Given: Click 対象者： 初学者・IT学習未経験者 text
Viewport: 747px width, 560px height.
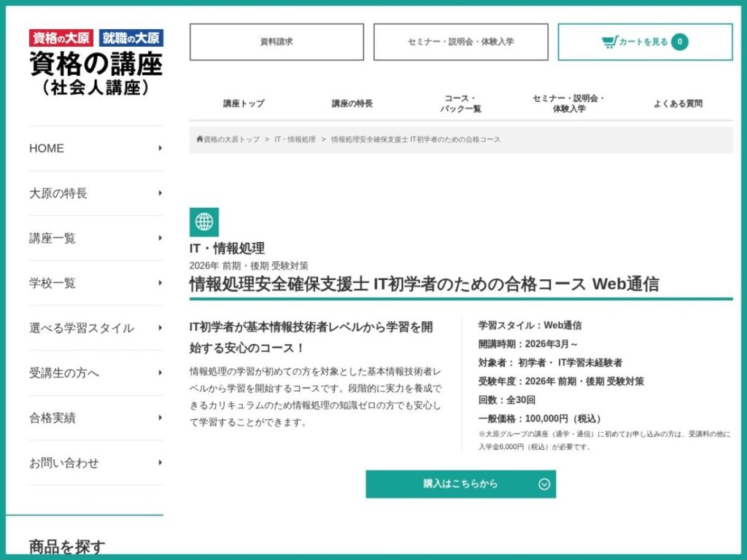Looking at the screenshot, I should [550, 362].
